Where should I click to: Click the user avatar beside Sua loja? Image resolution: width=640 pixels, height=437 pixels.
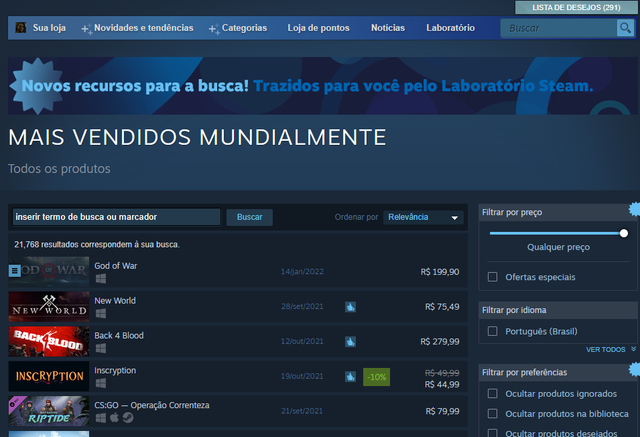tap(20, 28)
